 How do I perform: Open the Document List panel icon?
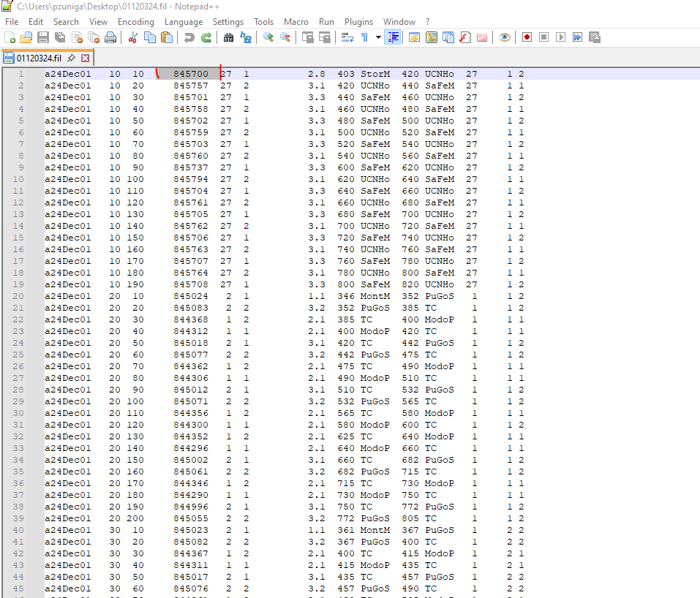tap(448, 37)
